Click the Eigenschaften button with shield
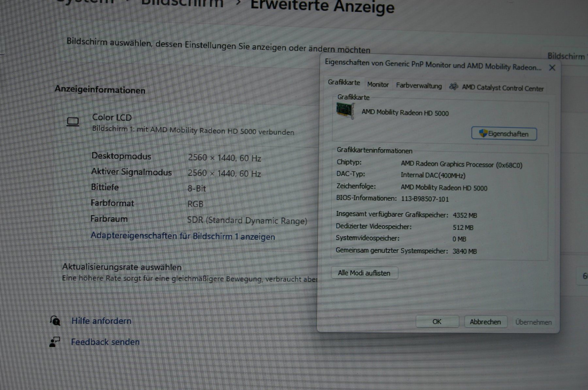The image size is (588, 390). pos(504,134)
